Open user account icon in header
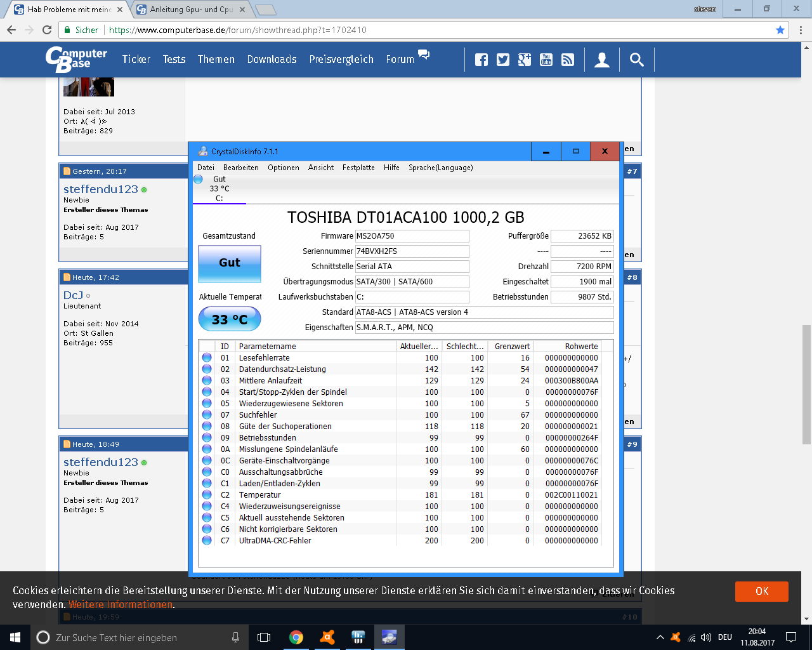812x650 pixels. [x=602, y=60]
